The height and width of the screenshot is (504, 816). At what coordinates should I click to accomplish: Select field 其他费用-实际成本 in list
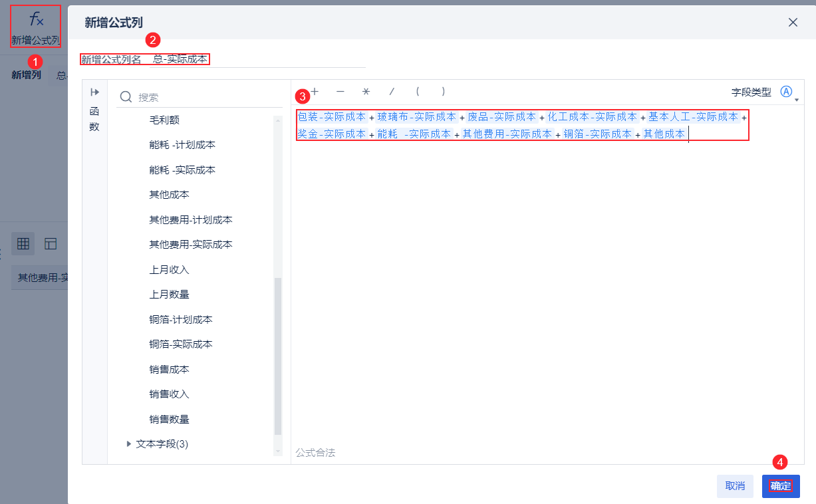(191, 245)
